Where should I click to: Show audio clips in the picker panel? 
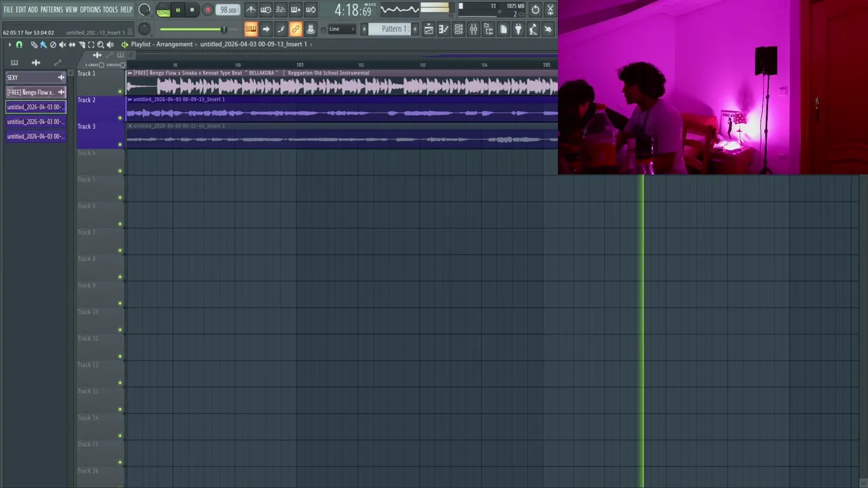coord(36,63)
